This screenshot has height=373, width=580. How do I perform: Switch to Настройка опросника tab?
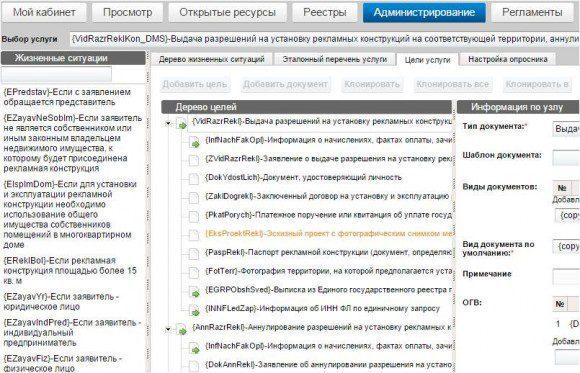coord(508,59)
